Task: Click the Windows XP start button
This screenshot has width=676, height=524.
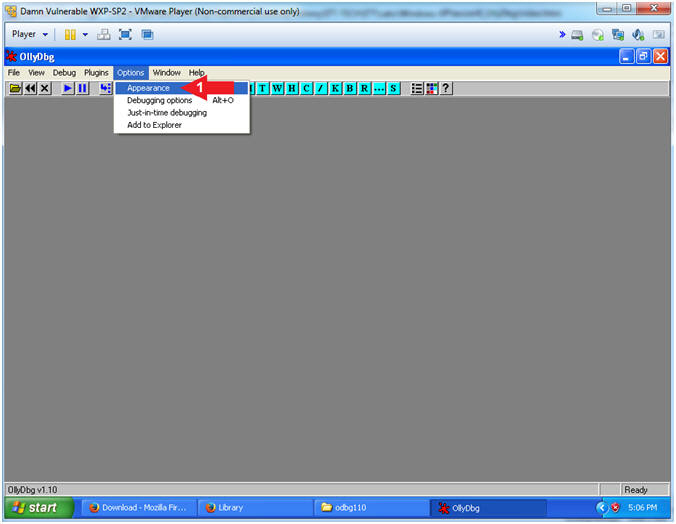Action: (x=39, y=508)
